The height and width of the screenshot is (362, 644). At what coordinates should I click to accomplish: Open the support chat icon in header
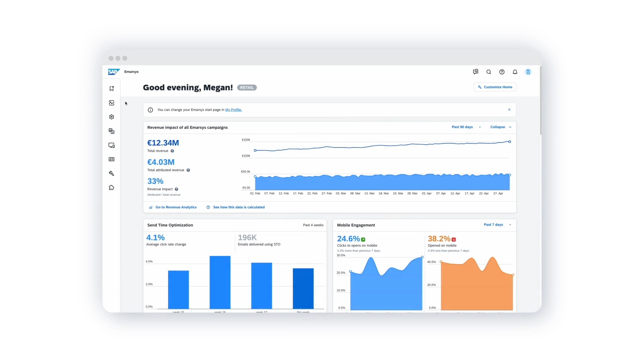476,72
